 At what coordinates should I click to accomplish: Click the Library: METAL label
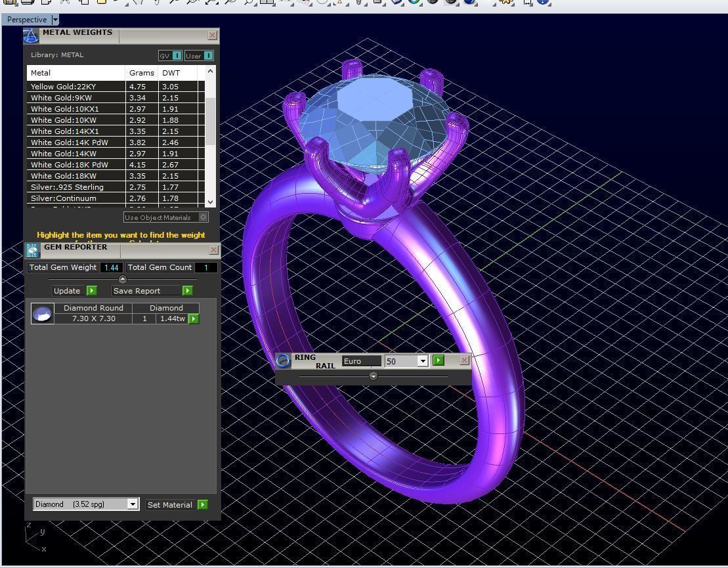57,55
